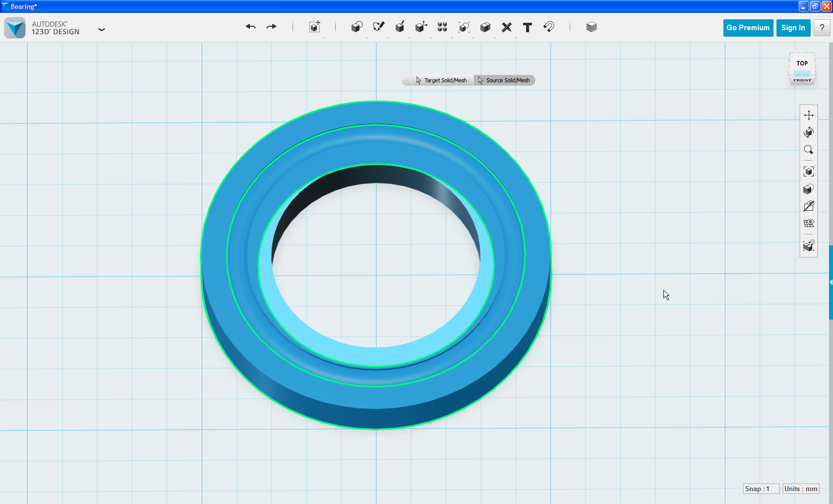Image resolution: width=833 pixels, height=504 pixels.
Task: Select the Snap (crossed tools) icon
Action: coord(506,27)
